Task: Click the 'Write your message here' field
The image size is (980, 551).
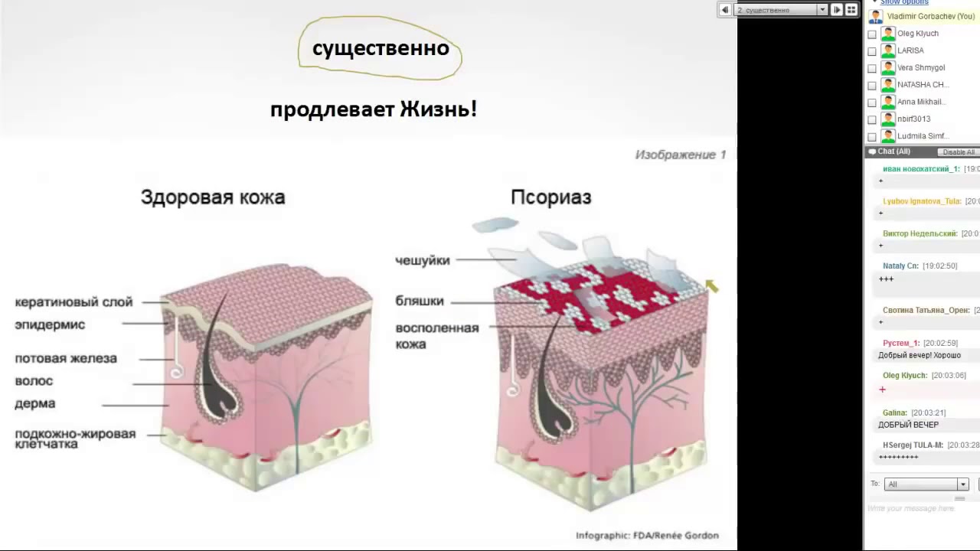Action: pyautogui.click(x=919, y=508)
